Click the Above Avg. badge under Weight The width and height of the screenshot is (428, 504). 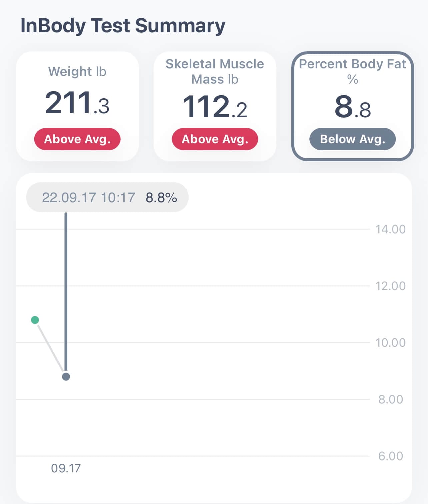tap(77, 139)
